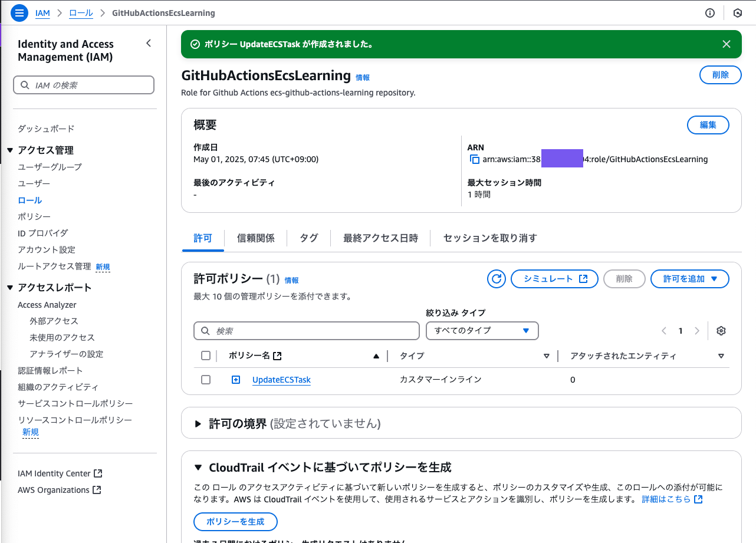Click the 削除 button for the role
Viewport: 756px width, 543px height.
click(x=720, y=74)
